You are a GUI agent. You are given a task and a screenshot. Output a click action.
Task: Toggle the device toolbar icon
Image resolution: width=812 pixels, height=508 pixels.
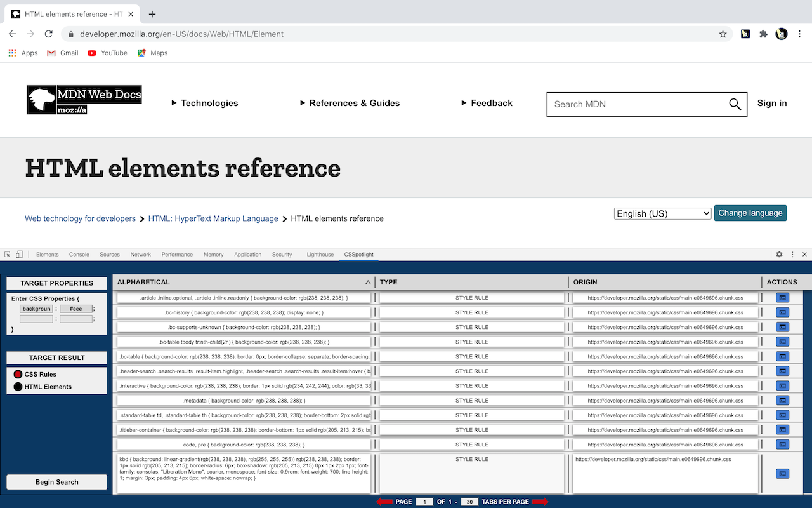pos(19,254)
